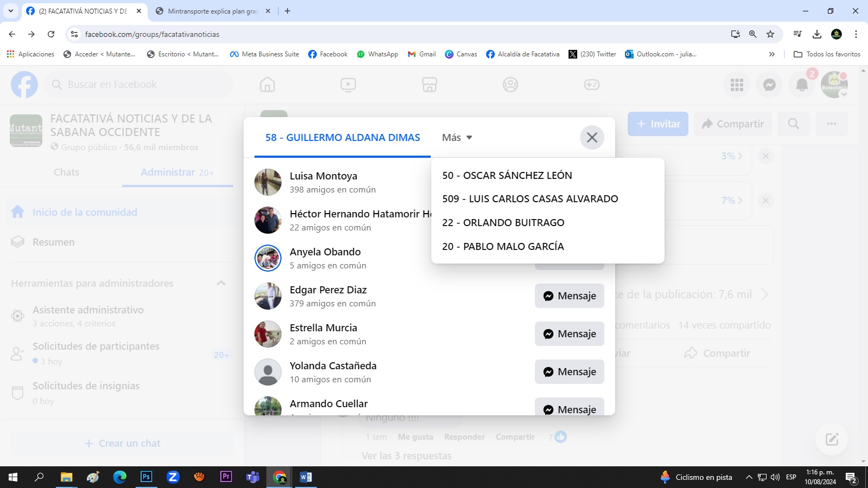Image resolution: width=868 pixels, height=488 pixels.
Task: Select 50 - OSCAR SÁNCHEZ LEÓN option
Action: (507, 176)
